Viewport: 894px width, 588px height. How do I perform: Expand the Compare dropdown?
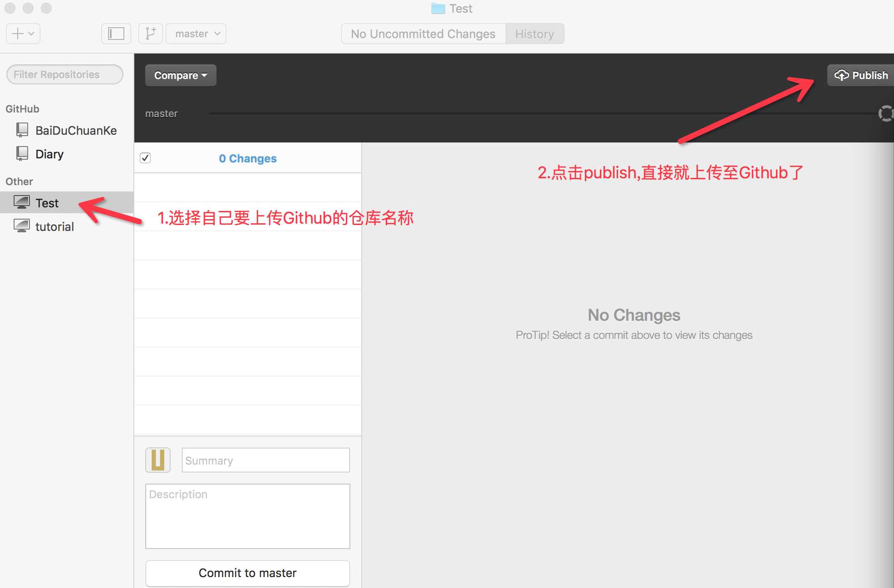pyautogui.click(x=181, y=75)
